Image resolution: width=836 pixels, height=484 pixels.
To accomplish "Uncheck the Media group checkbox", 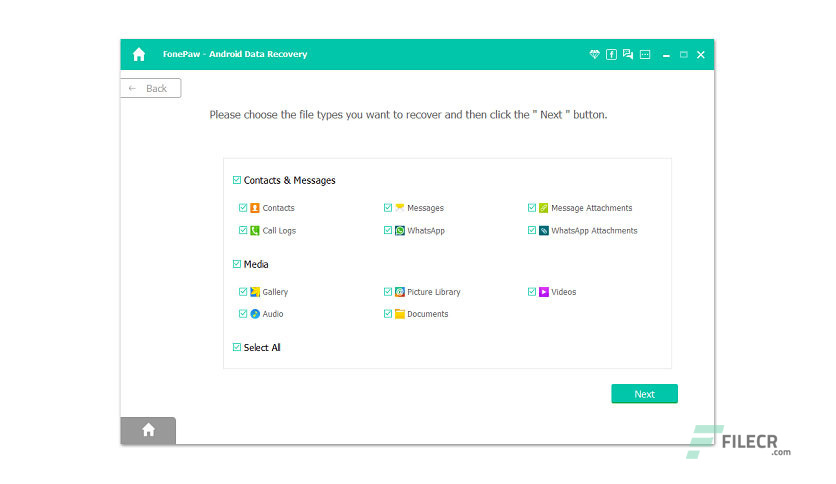I will [x=237, y=264].
